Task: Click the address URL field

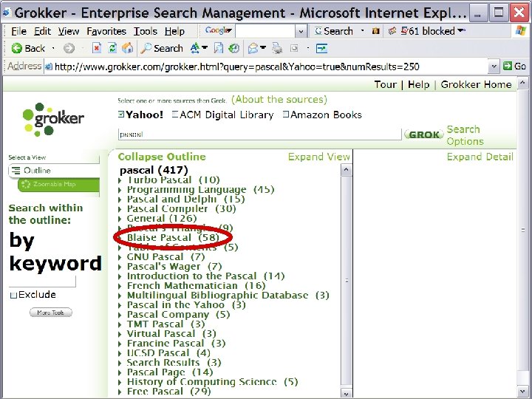Action: (x=266, y=66)
